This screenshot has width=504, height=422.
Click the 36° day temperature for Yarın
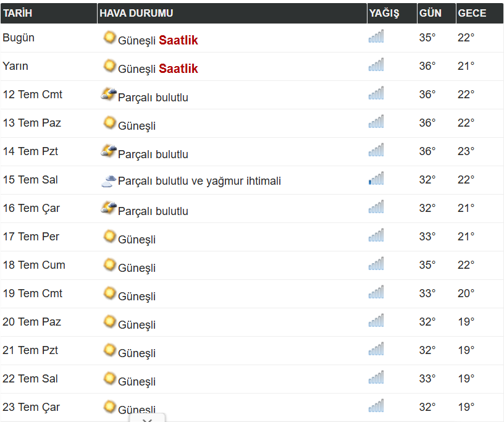coord(427,66)
